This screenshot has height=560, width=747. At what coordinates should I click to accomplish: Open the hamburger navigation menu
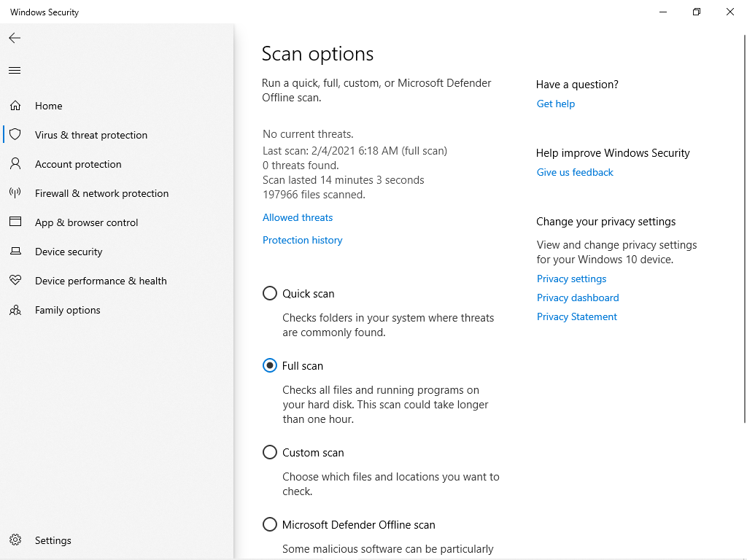pos(15,71)
